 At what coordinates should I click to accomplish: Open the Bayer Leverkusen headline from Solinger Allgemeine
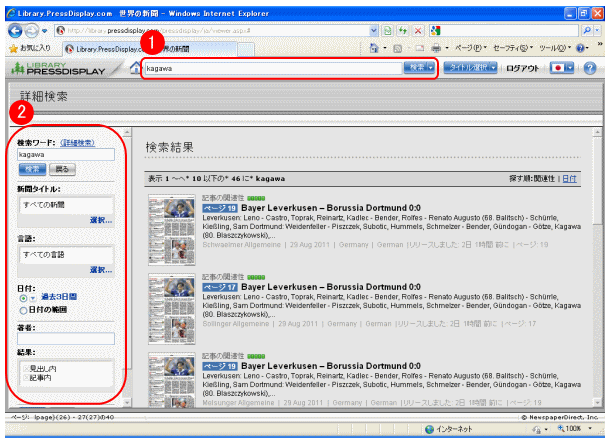[331, 287]
